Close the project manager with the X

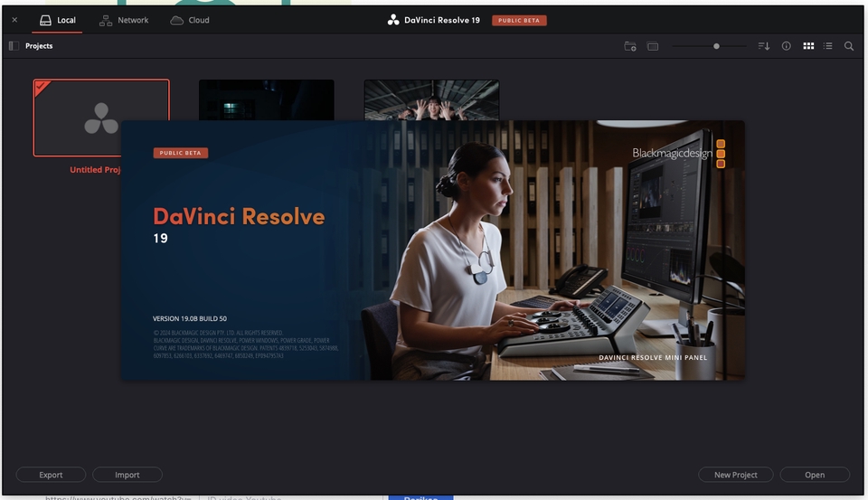15,20
